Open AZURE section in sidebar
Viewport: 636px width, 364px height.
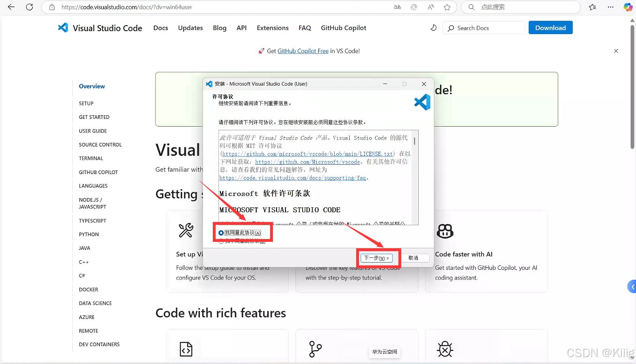coord(87,317)
